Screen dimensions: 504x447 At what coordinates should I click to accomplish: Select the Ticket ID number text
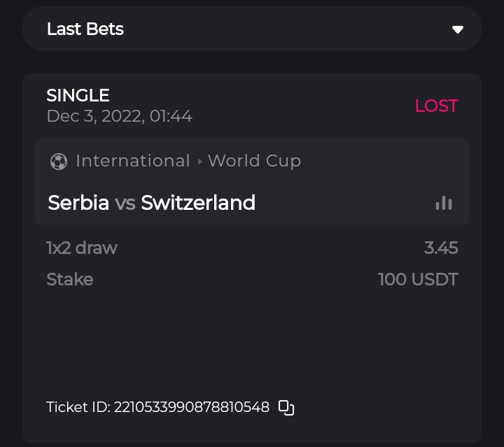point(191,407)
